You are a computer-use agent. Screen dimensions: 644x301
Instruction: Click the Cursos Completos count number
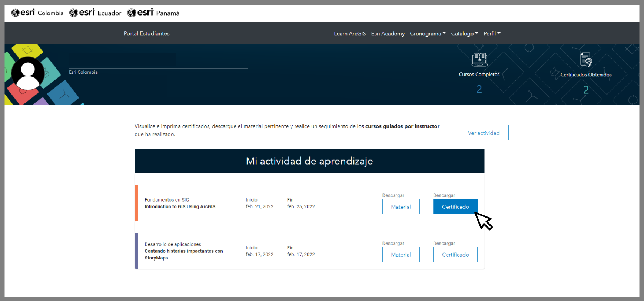pos(479,89)
